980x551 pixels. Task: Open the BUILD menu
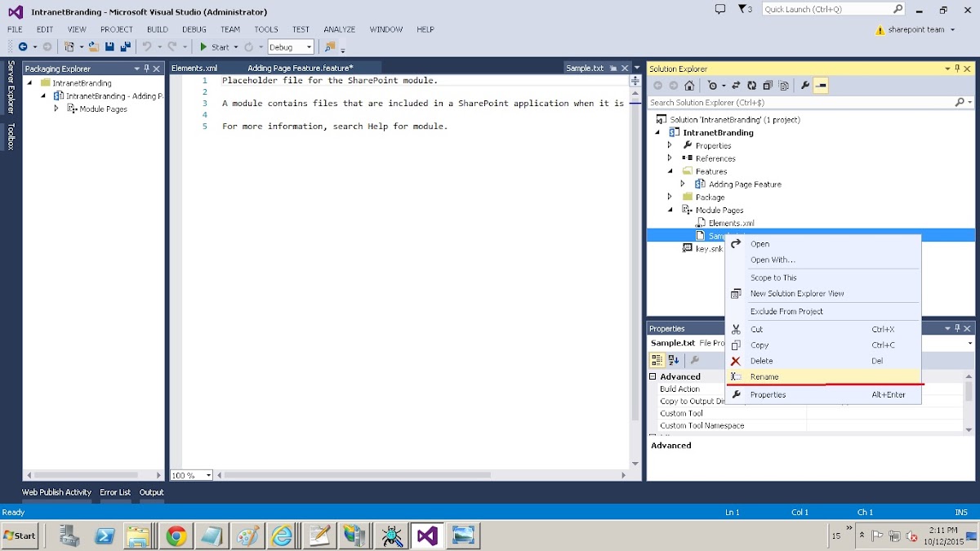(157, 29)
